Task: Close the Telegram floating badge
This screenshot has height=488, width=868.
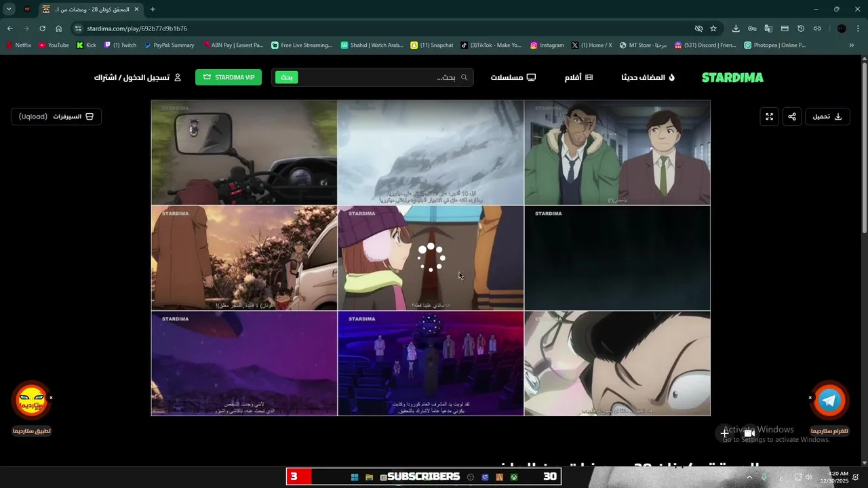Action: pyautogui.click(x=810, y=398)
